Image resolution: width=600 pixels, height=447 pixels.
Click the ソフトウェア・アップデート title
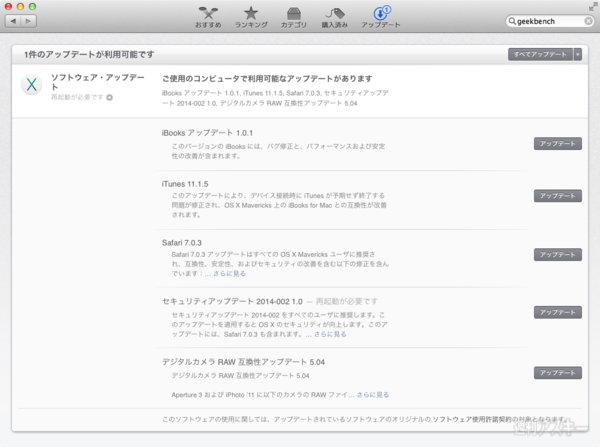click(98, 82)
